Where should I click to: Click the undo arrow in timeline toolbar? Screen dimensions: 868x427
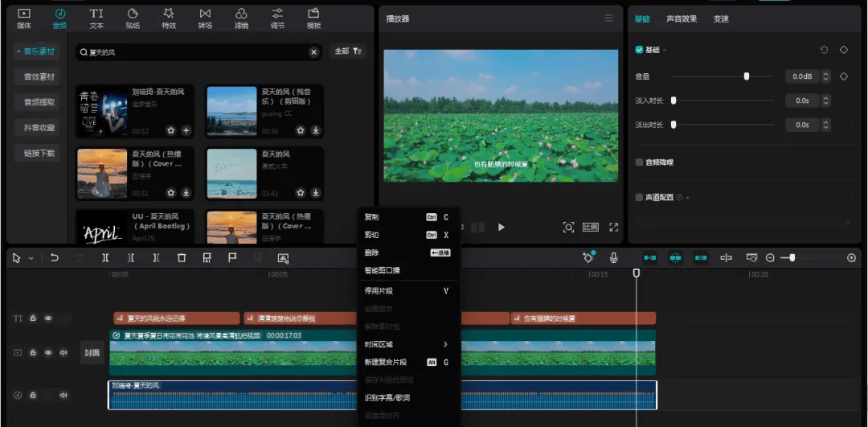click(x=55, y=257)
